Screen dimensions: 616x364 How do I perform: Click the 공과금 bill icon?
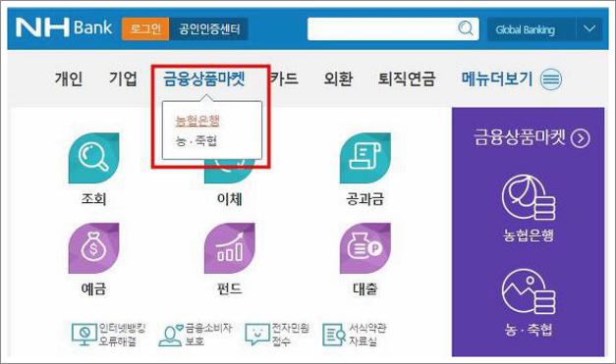[x=364, y=158]
